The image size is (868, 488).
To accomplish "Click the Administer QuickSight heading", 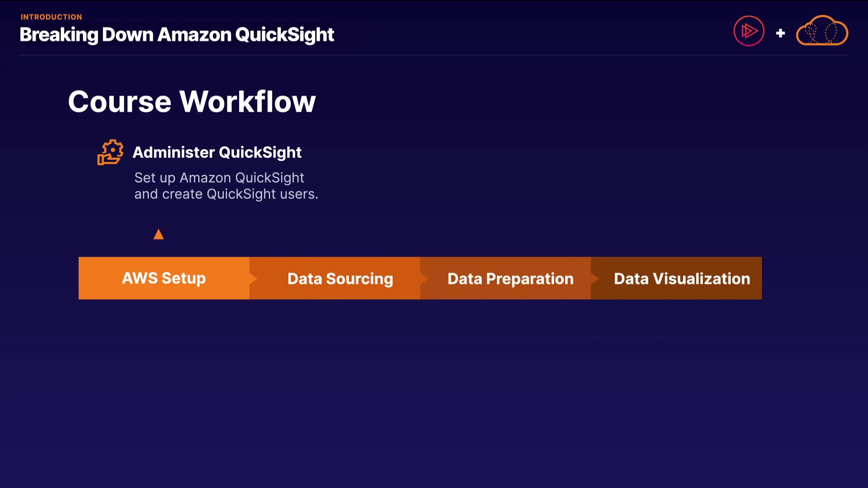I will point(217,152).
